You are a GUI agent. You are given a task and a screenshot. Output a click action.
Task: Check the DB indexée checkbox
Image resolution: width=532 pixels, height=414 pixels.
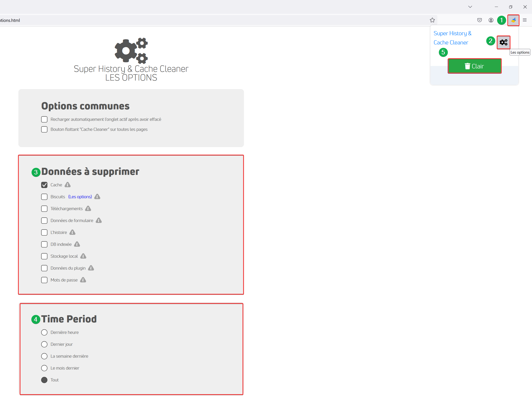[44, 244]
